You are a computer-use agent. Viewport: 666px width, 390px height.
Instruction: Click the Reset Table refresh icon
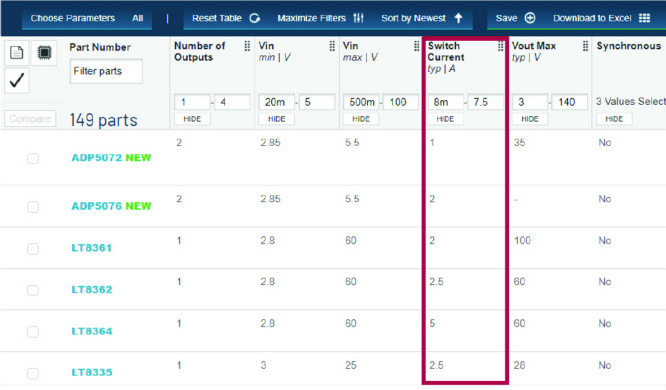[x=254, y=18]
